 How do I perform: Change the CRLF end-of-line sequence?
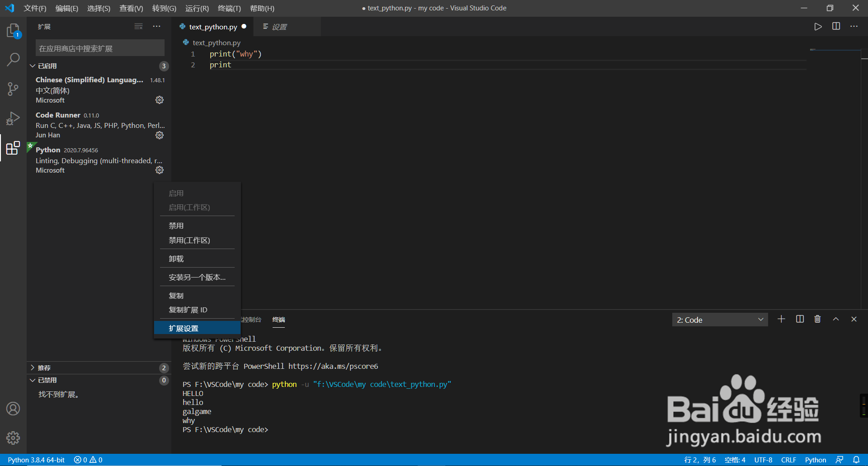(x=788, y=460)
